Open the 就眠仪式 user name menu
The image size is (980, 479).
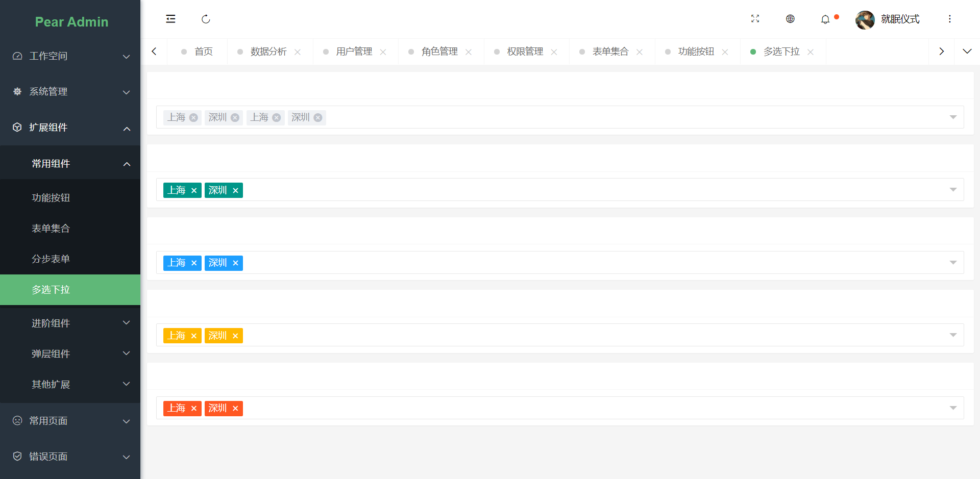(900, 19)
